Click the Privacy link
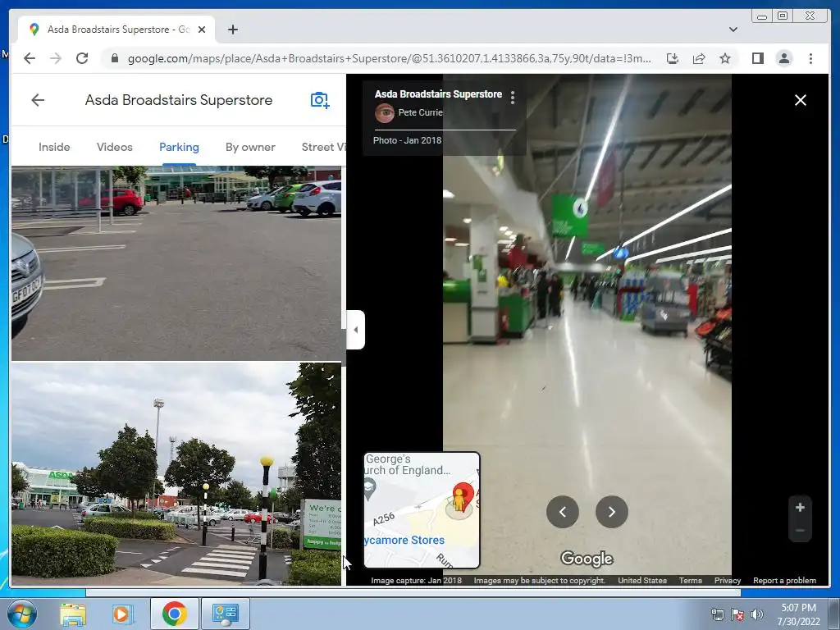 tap(728, 580)
